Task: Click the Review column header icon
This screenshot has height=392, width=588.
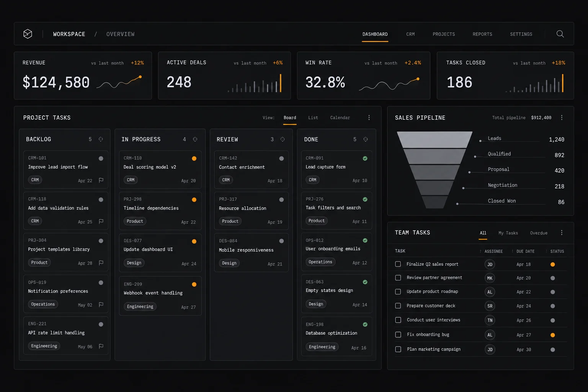Action: click(x=283, y=139)
